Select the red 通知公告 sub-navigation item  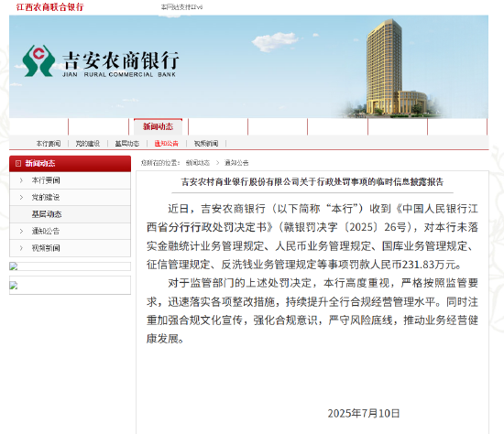(167, 144)
